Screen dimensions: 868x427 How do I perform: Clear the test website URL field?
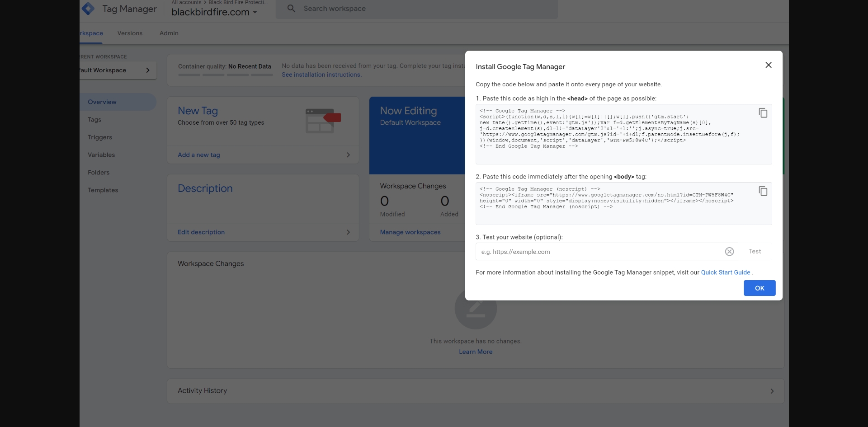tap(729, 252)
